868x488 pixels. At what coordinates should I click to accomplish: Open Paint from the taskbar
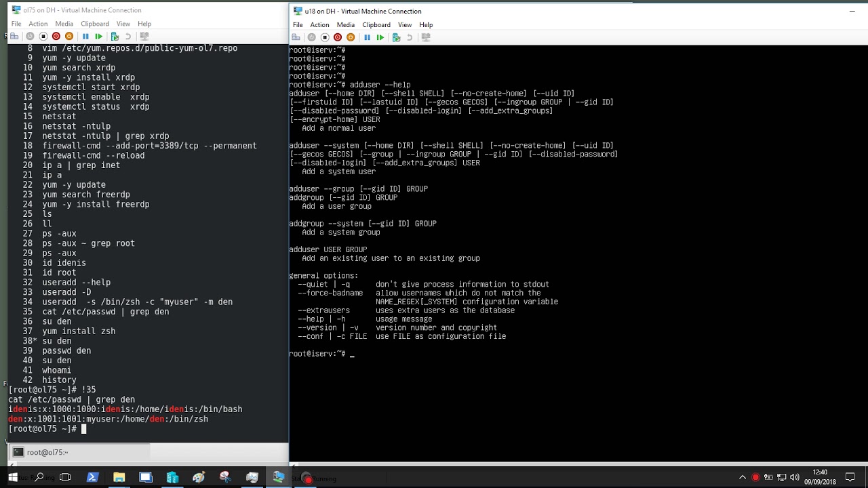click(x=199, y=478)
